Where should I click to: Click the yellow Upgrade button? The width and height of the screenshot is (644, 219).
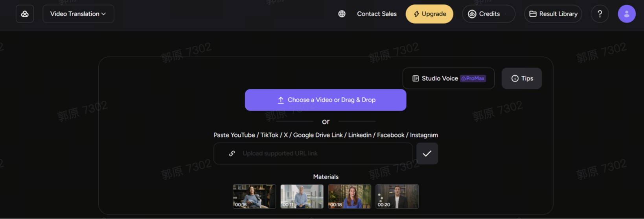tap(429, 14)
